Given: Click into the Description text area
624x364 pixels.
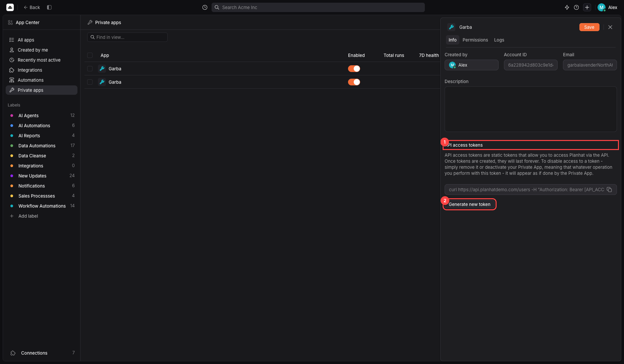Looking at the screenshot, I should [x=530, y=109].
